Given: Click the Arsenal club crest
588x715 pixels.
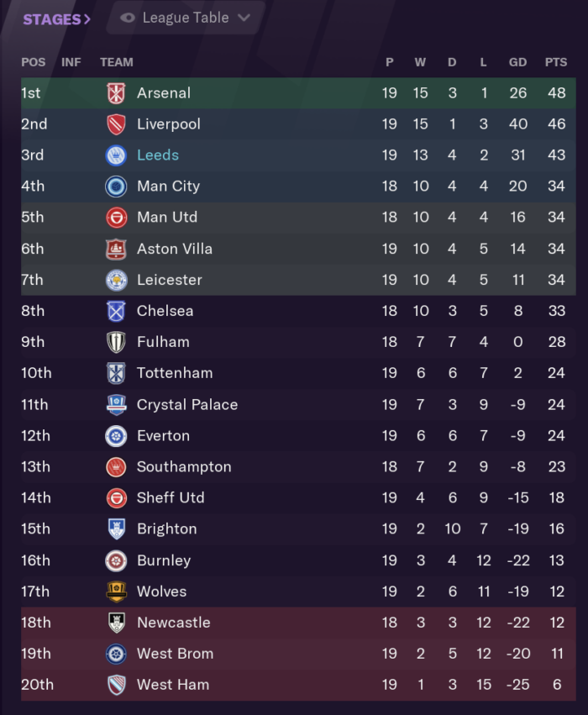Looking at the screenshot, I should click(x=113, y=93).
